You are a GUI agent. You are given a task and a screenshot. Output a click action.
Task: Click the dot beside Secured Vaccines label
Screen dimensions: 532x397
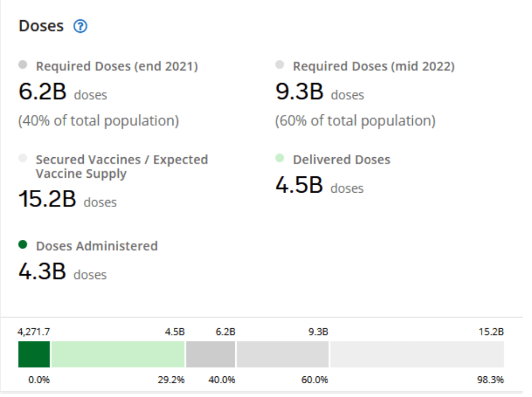[22, 158]
